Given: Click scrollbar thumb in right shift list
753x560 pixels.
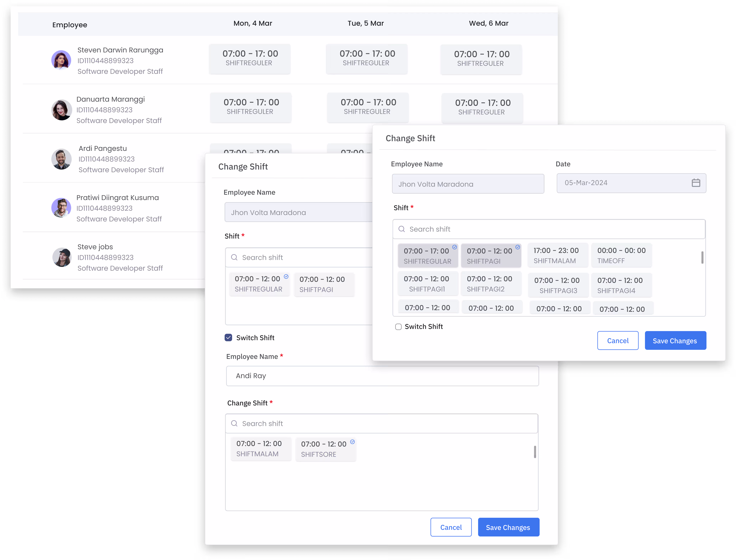Looking at the screenshot, I should (702, 258).
